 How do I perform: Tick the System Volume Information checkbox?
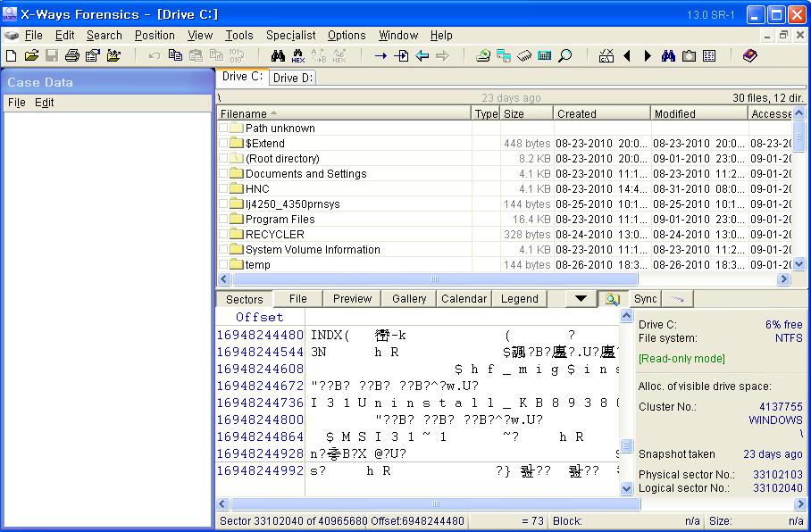point(223,249)
